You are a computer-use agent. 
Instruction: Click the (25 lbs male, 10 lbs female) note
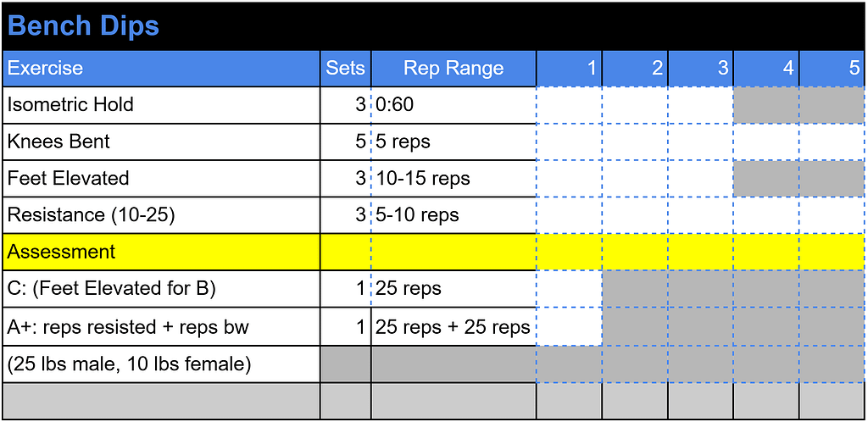[x=161, y=364]
